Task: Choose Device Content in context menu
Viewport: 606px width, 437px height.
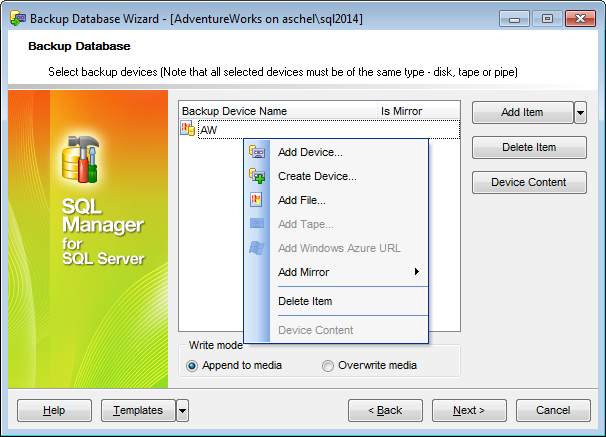Action: [336, 330]
